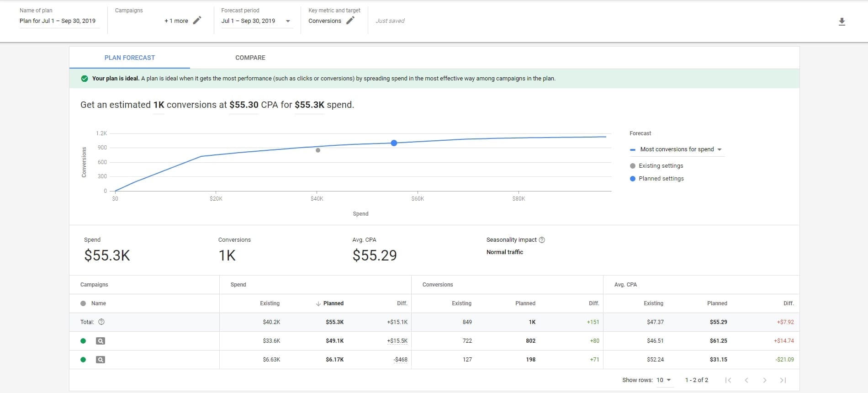Select the PLAN FORECAST tab
Screen dimensions: 868x393
(x=130, y=58)
